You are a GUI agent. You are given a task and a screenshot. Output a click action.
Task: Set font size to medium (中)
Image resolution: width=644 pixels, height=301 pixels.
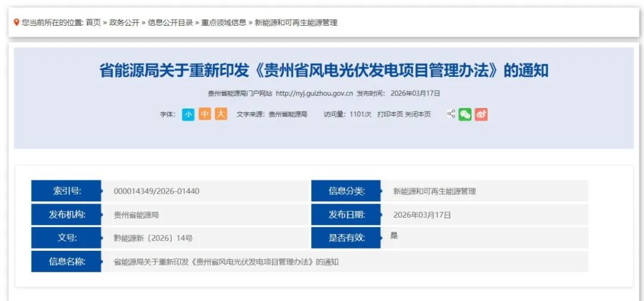coord(205,114)
